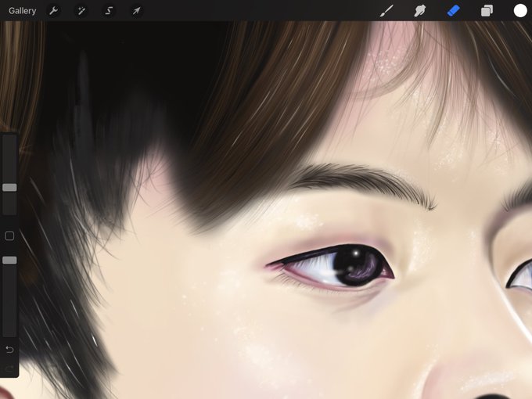Tap the square Modify button in sidebar
The height and width of the screenshot is (399, 532).
tap(9, 235)
